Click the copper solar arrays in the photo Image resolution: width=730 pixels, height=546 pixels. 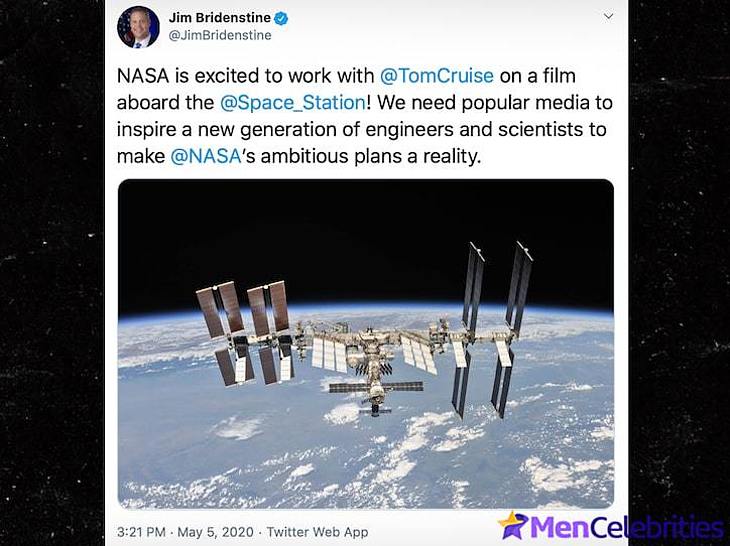[x=244, y=332]
